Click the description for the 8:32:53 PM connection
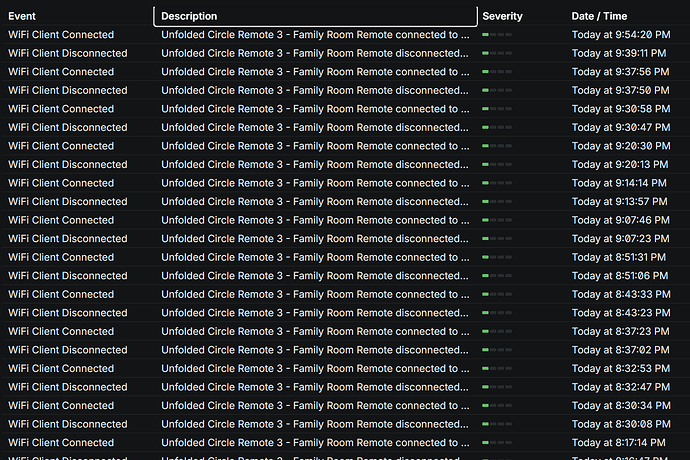 pyautogui.click(x=315, y=368)
